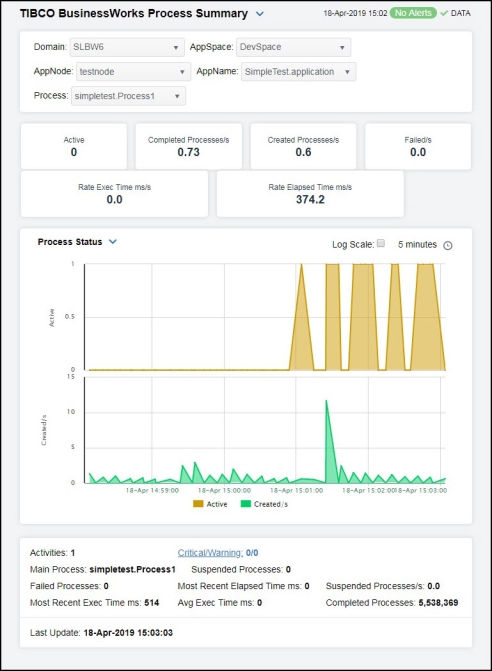Click the Process Status heading text

[70, 242]
